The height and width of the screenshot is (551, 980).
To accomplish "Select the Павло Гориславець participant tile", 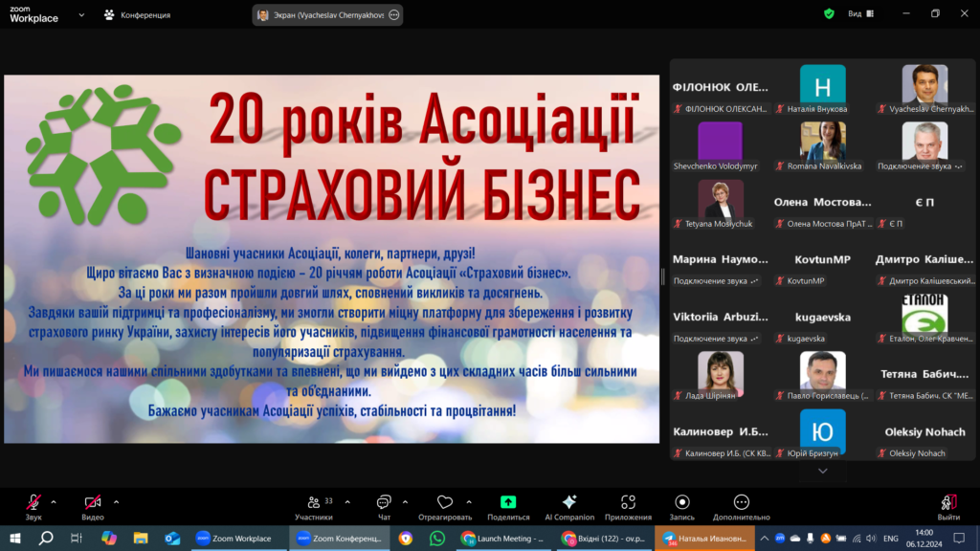I will pyautogui.click(x=822, y=375).
